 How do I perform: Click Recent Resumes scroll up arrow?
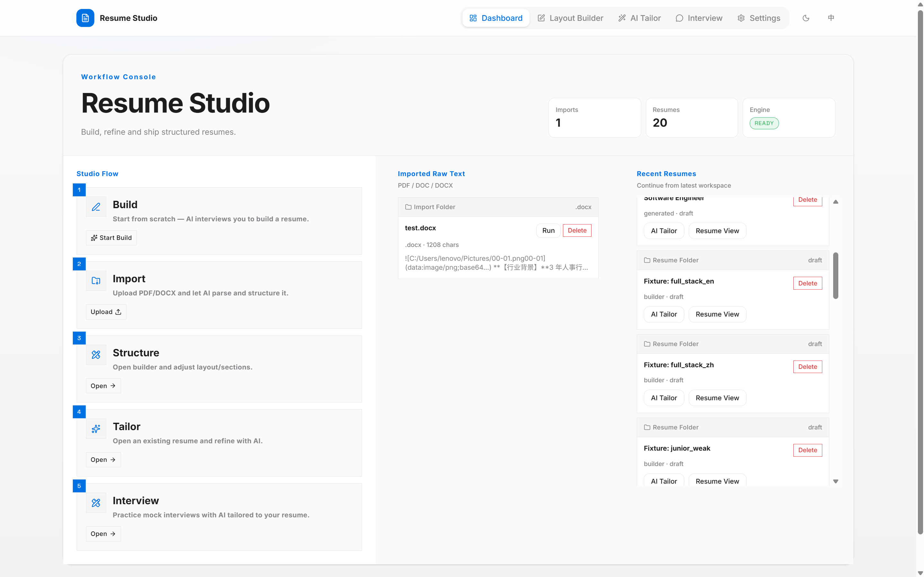pos(835,202)
